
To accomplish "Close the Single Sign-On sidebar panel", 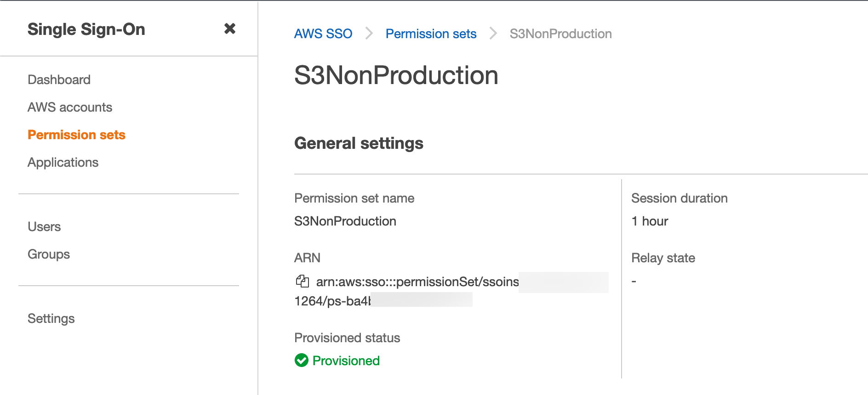I will pyautogui.click(x=230, y=29).
